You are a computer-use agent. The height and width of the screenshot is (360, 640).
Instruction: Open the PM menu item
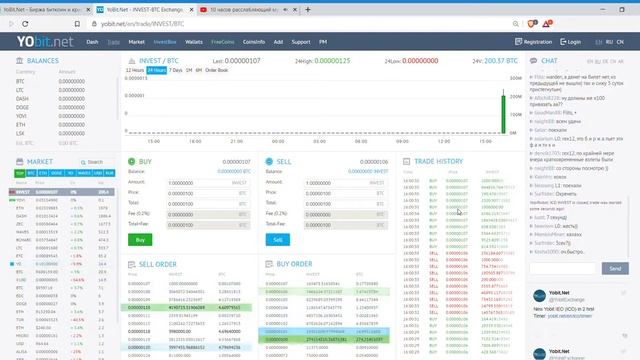coord(323,42)
